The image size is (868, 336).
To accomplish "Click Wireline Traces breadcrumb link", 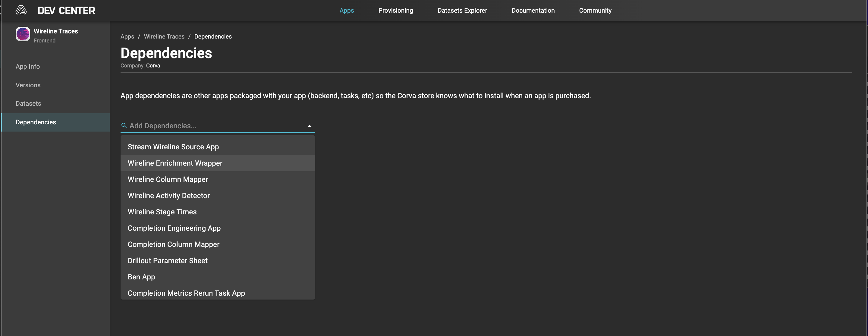I will pyautogui.click(x=164, y=36).
